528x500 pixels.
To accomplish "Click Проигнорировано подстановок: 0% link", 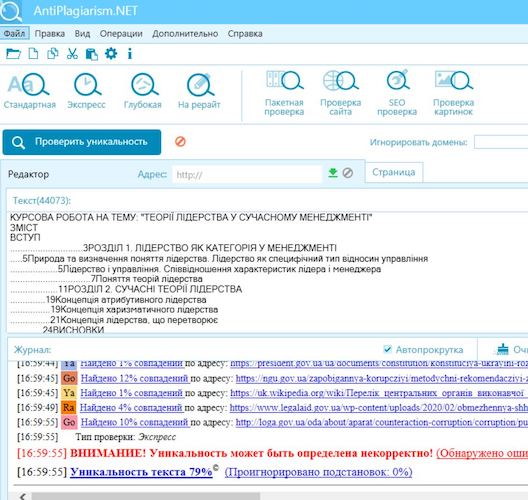I will (318, 472).
